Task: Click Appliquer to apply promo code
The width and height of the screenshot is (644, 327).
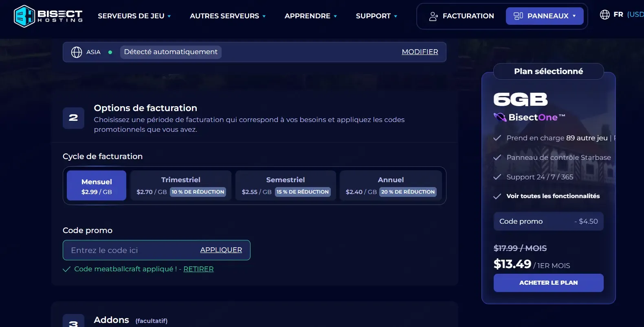Action: [x=221, y=250]
